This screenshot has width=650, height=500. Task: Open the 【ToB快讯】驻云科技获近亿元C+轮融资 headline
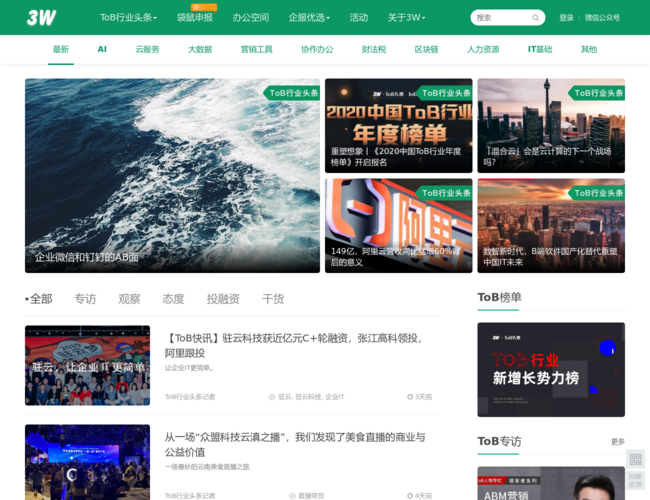point(293,345)
